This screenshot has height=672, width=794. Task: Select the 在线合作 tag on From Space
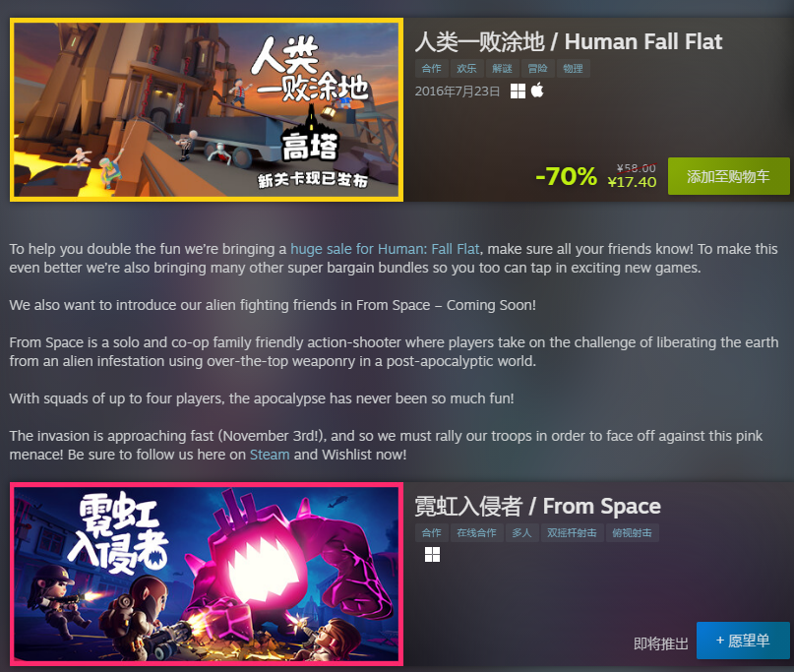click(x=476, y=532)
